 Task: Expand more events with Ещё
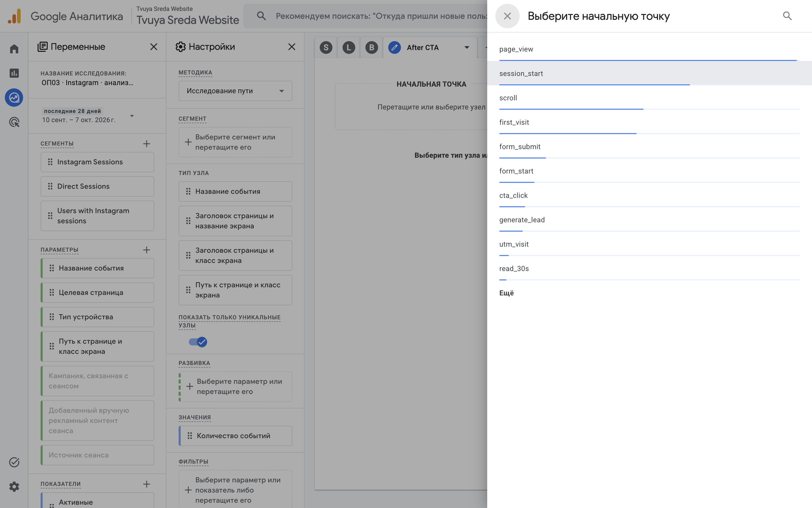(x=507, y=293)
